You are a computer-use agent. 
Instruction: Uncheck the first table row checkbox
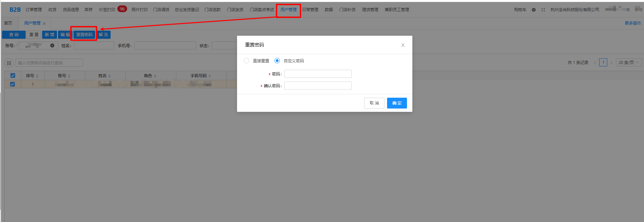[x=12, y=84]
